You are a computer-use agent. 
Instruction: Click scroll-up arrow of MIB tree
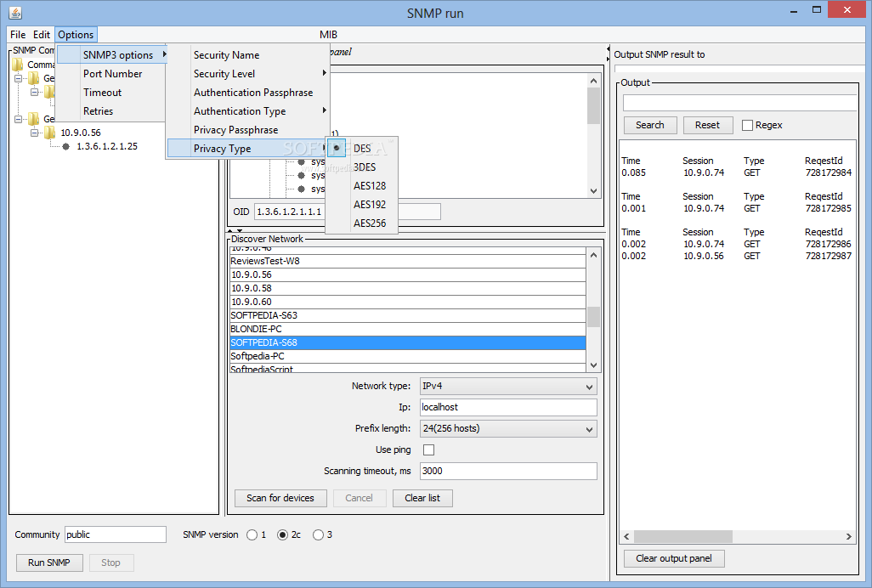coord(593,81)
